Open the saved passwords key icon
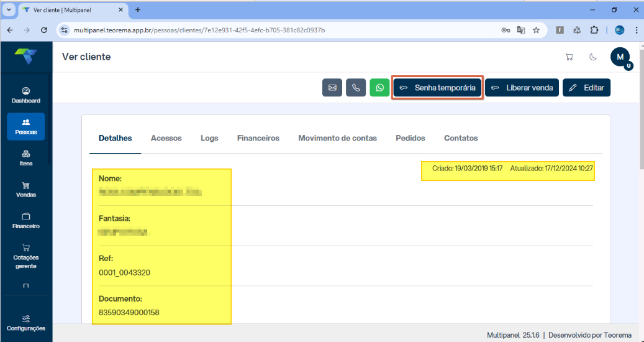Screen dimensions: 644x342 506,30
